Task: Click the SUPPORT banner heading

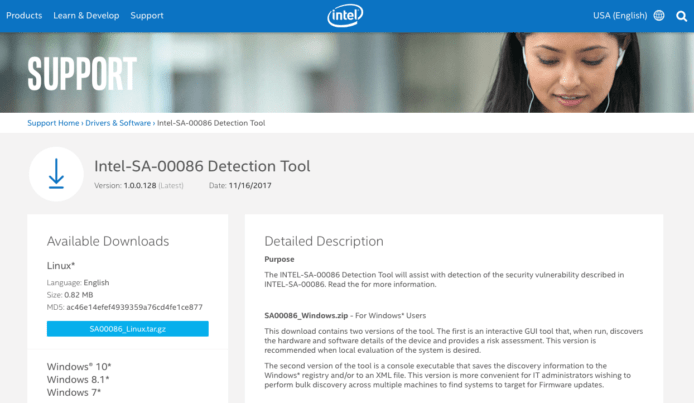Action: (82, 74)
